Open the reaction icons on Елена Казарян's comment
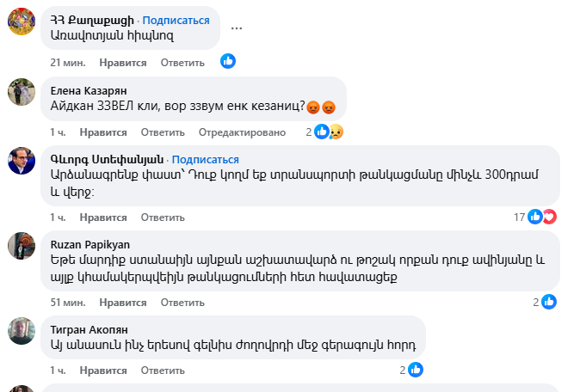The image size is (580, 392). (328, 132)
